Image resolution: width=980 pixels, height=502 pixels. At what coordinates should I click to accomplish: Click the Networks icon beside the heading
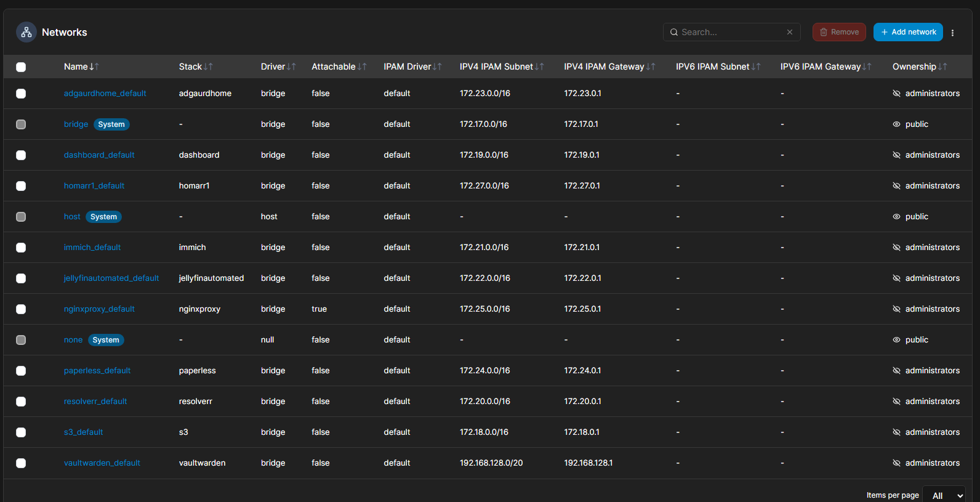[x=26, y=33]
